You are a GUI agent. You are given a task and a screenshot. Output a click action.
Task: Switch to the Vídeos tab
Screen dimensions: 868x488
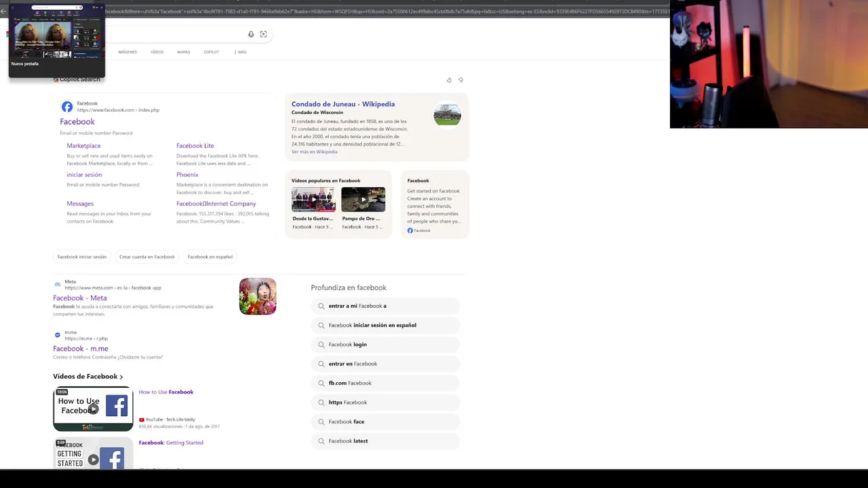157,52
